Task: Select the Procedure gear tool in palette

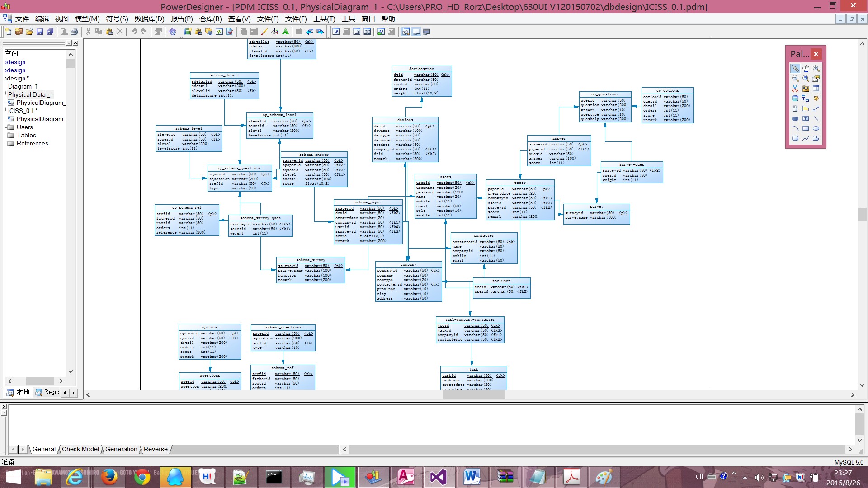Action: 816,99
